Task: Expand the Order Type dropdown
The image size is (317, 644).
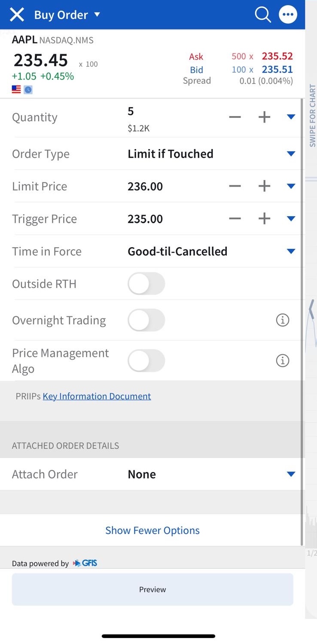Action: [x=291, y=154]
